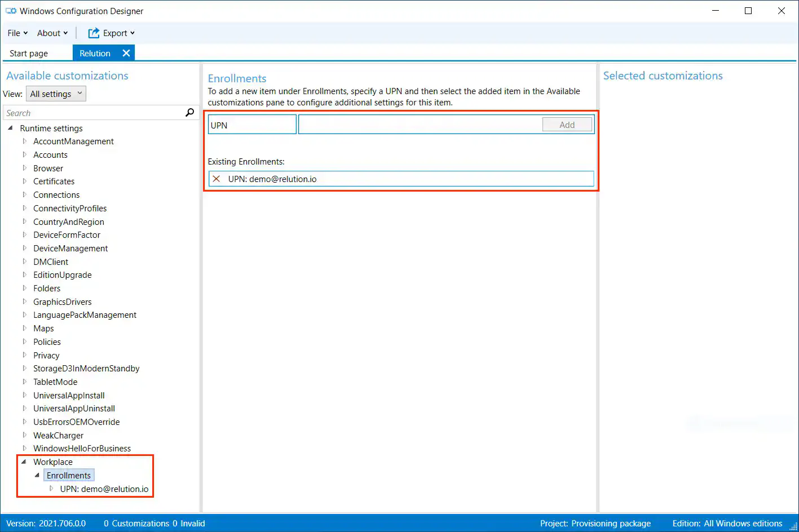799x532 pixels.
Task: Expand the UPN: demo@relution.io tree item
Action: click(51, 489)
